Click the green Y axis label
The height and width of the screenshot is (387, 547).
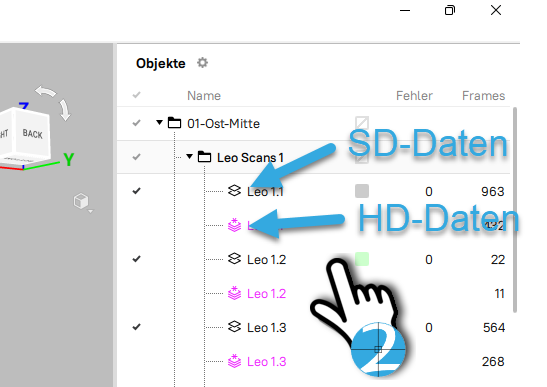pyautogui.click(x=69, y=159)
